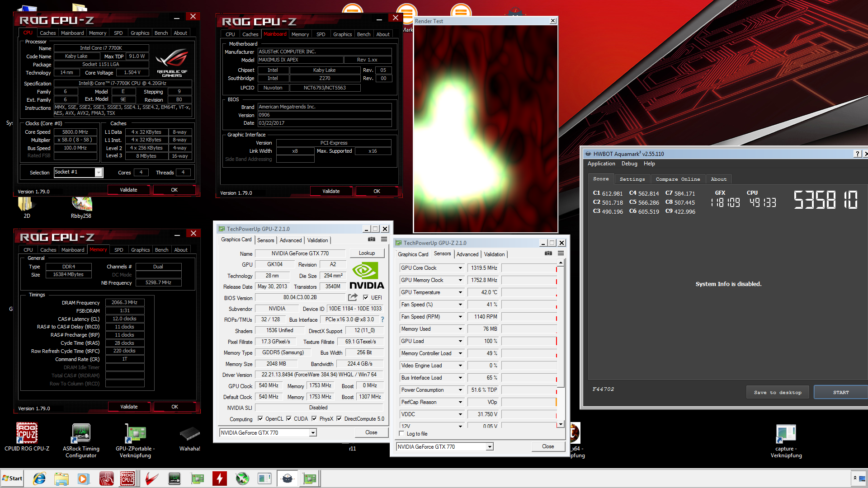
Task: Enable Log to file checkbox
Action: click(x=401, y=434)
